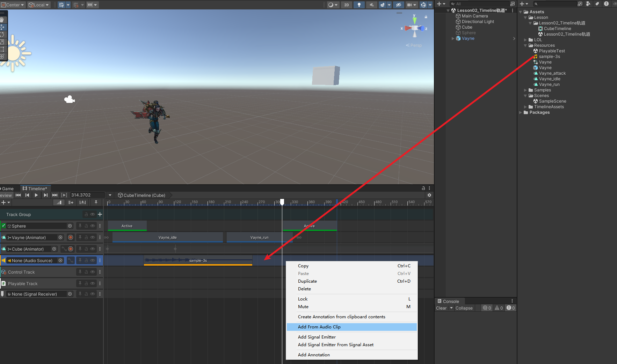Click the Ripple edit mode icon
The image size is (617, 364).
pyautogui.click(x=71, y=202)
